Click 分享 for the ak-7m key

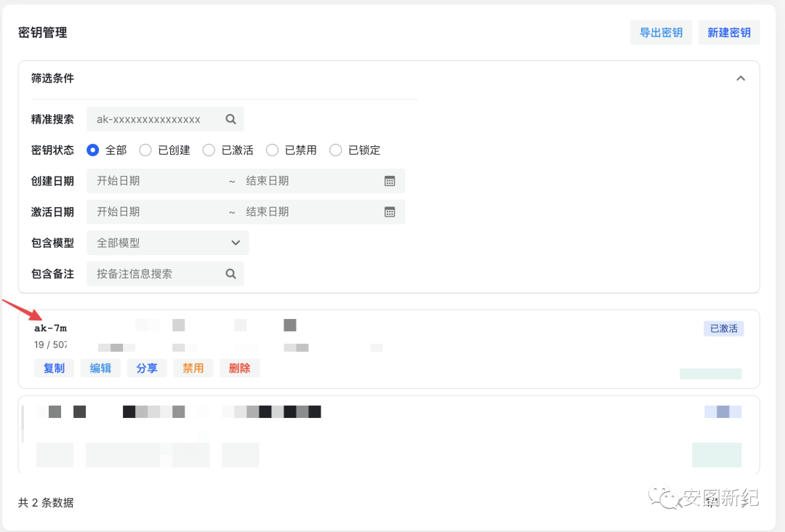point(147,368)
